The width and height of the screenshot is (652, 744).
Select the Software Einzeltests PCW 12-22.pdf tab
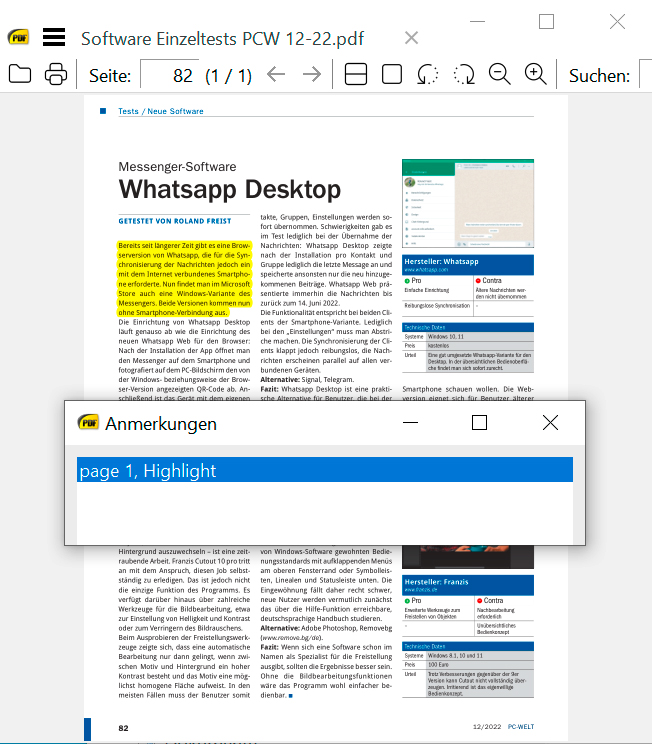click(222, 38)
